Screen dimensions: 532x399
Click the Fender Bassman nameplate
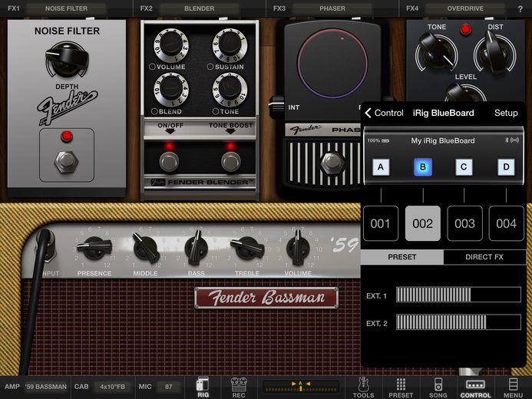[x=266, y=298]
